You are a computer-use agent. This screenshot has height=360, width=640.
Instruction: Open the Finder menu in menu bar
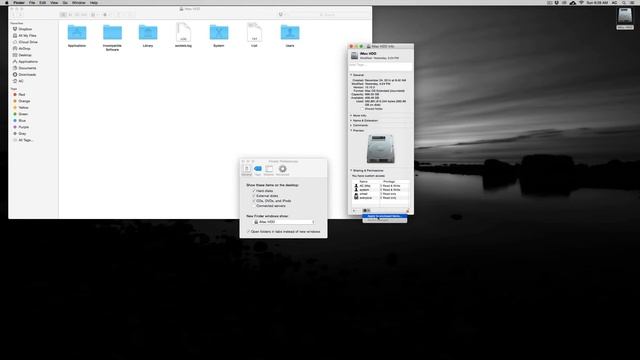pos(19,2)
